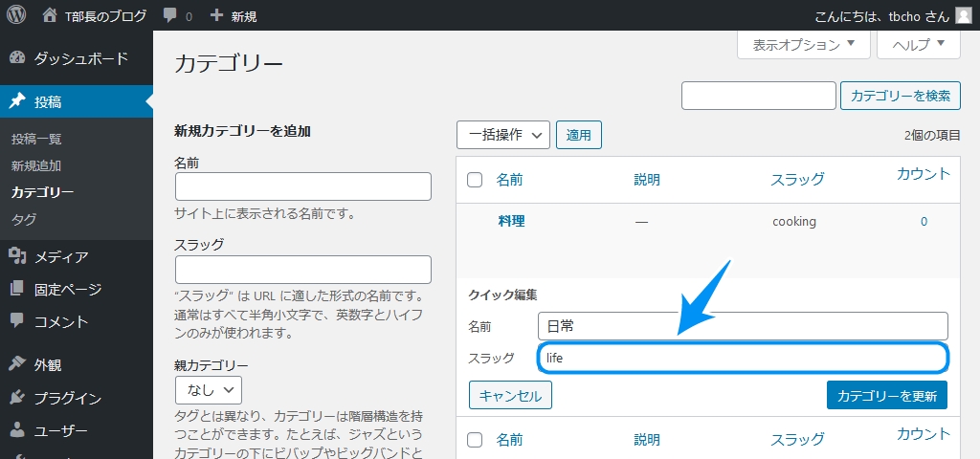Click the 適用 apply button
Screen dimensions: 980x459
pos(579,135)
